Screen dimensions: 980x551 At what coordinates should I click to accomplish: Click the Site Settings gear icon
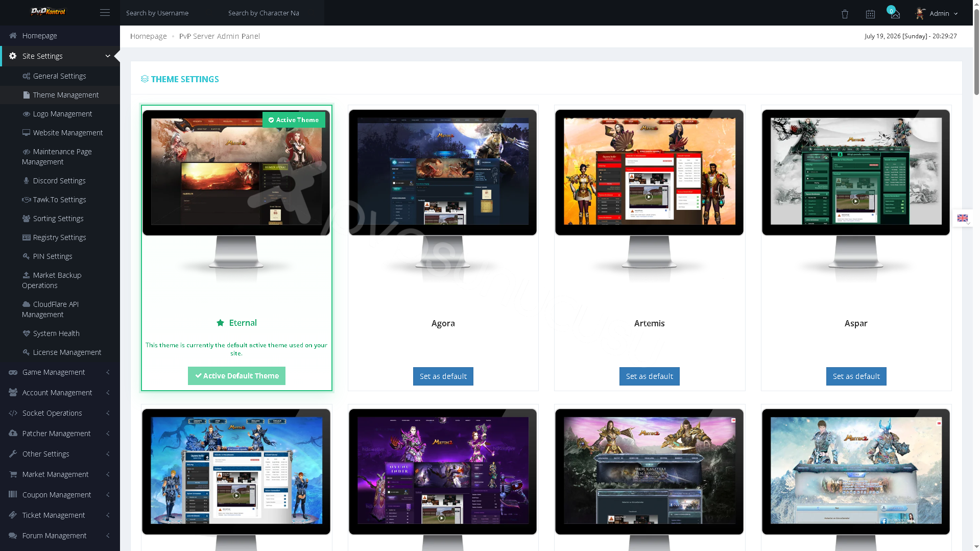(x=13, y=56)
